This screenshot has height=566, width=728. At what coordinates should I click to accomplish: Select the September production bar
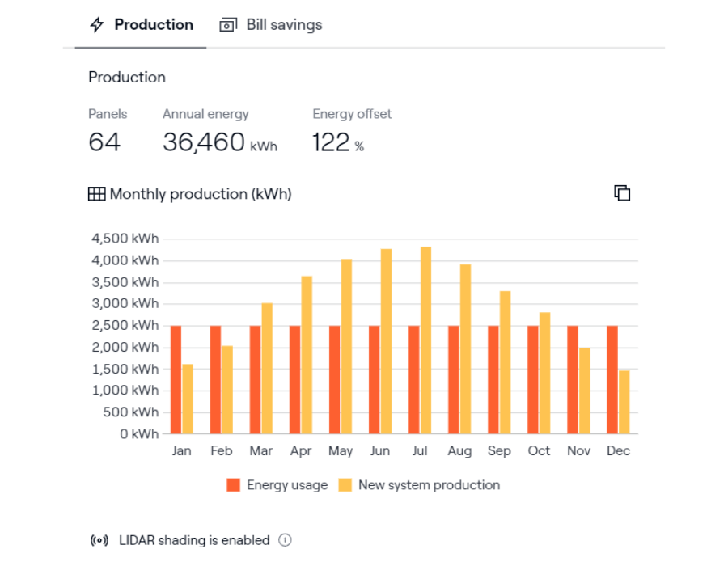click(505, 363)
